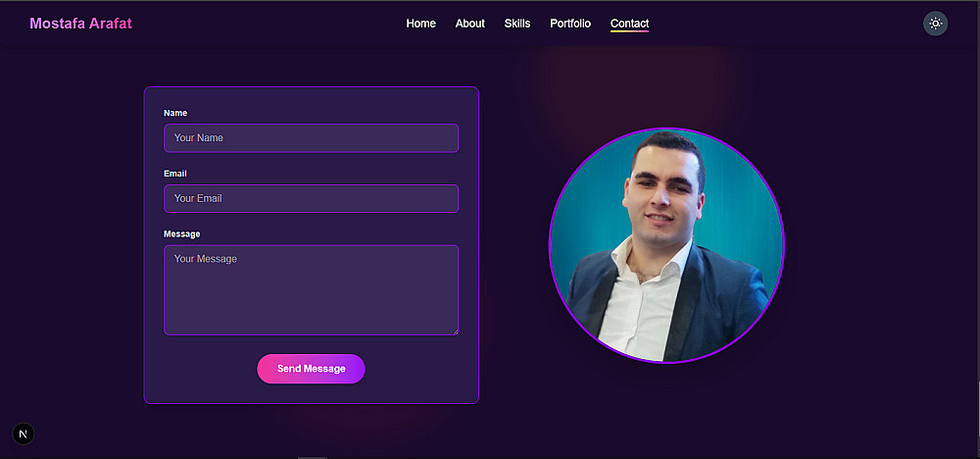Screen dimensions: 980x459
Task: Click the placeholder text Your Message
Action: pos(206,259)
